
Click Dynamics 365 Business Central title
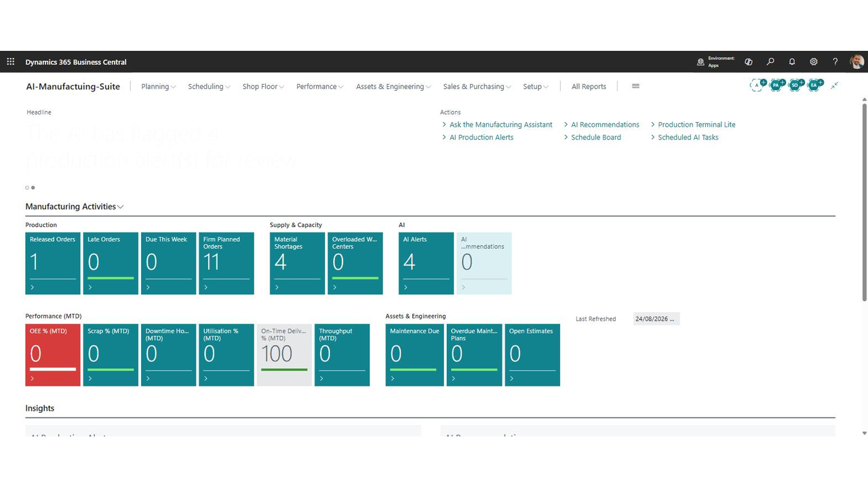click(x=76, y=62)
